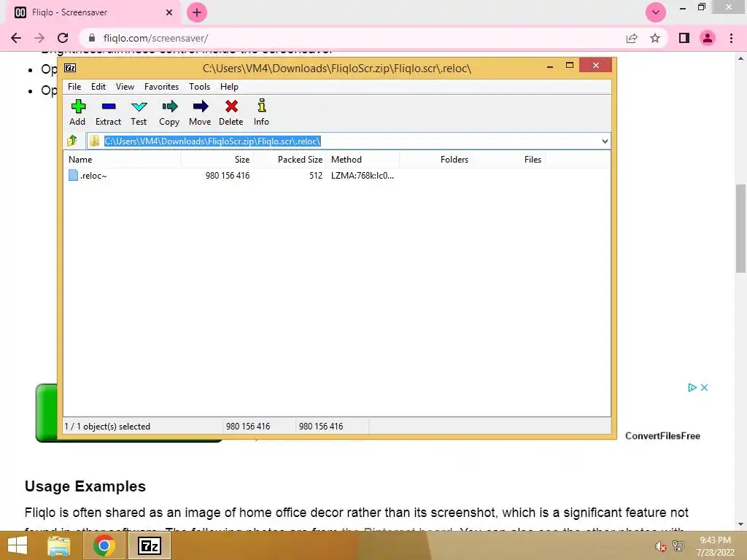Click the red Delete toolbar icon

231,112
